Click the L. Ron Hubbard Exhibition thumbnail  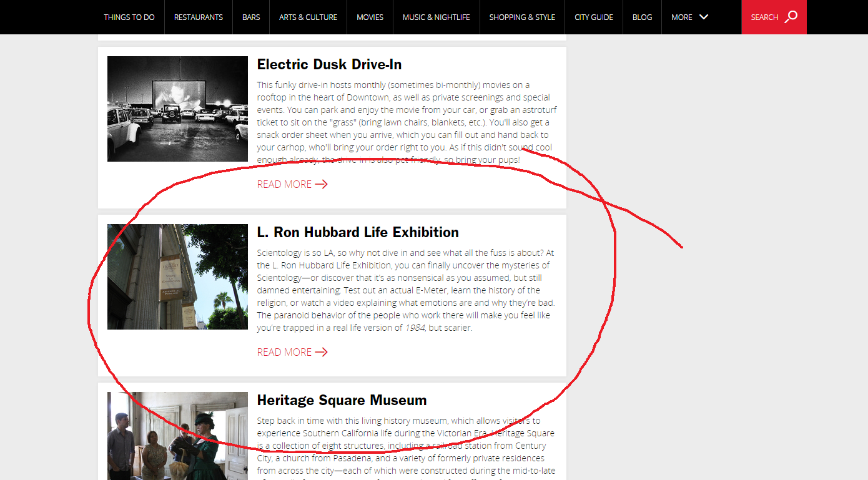pos(177,277)
